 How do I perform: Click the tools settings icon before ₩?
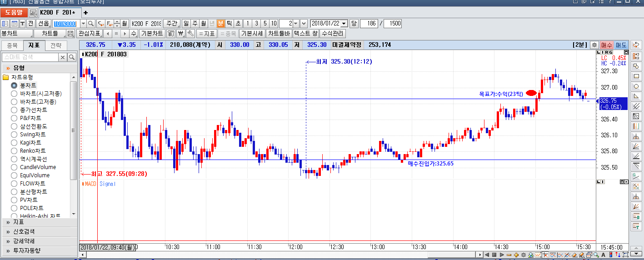pyautogui.click(x=171, y=34)
